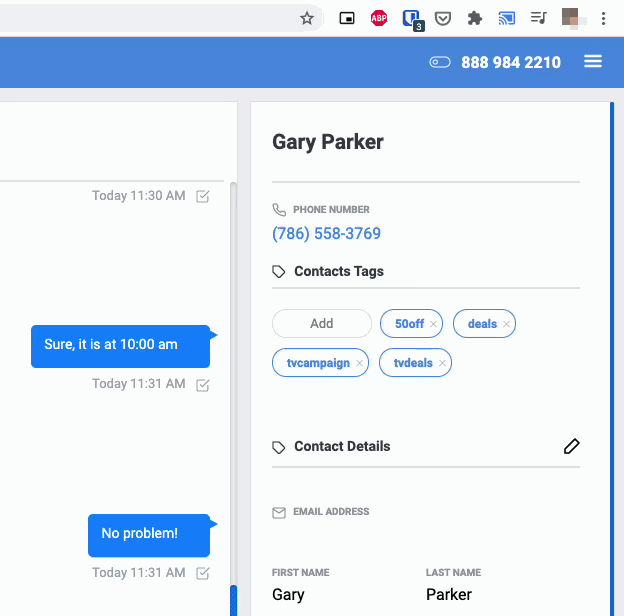Open the media controls playlist icon
The image size is (624, 616).
(538, 18)
